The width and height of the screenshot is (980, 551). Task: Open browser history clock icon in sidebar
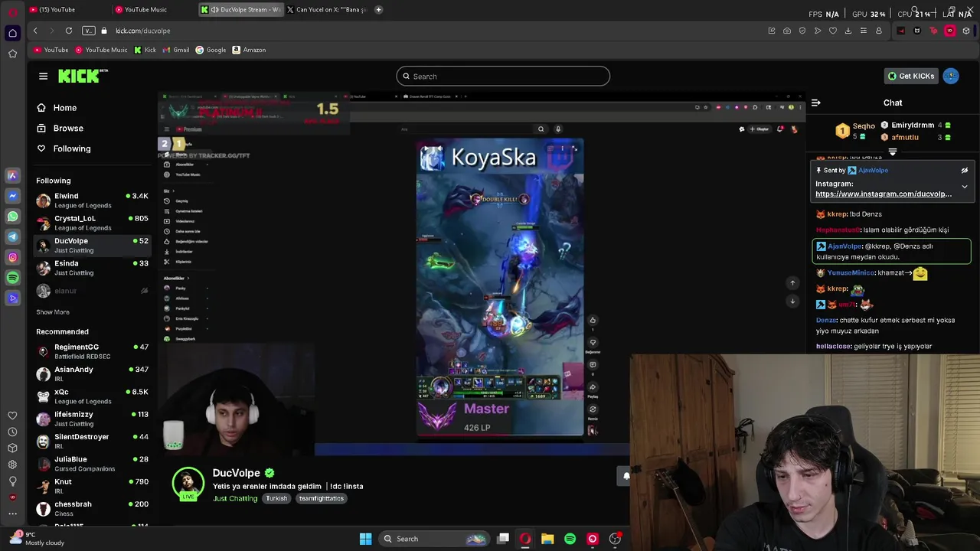click(12, 432)
